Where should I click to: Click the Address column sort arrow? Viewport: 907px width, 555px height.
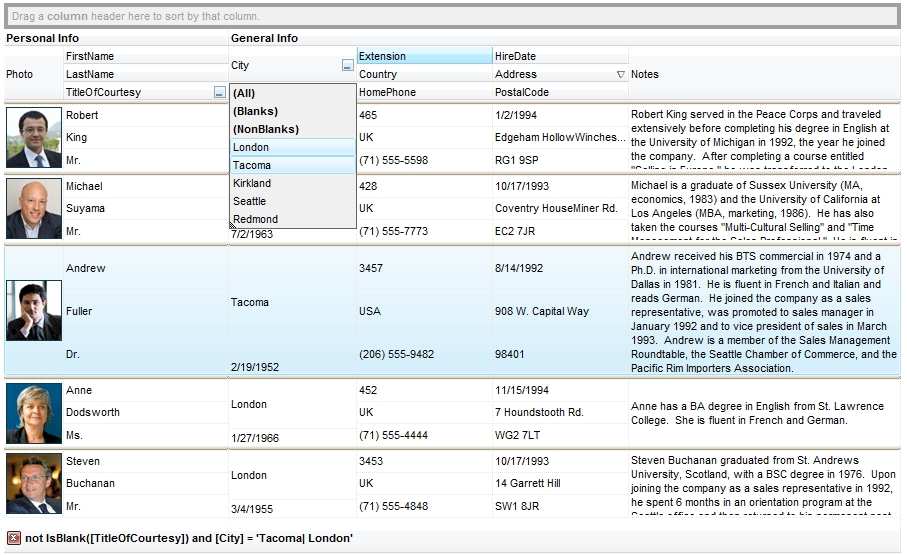(x=620, y=75)
